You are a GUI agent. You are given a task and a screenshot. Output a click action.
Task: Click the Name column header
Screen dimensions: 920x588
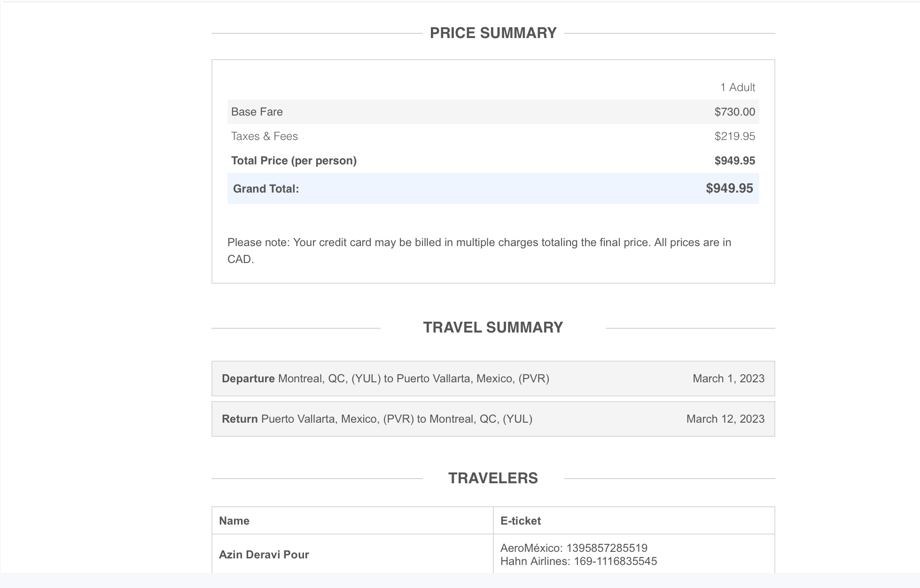[x=234, y=521]
